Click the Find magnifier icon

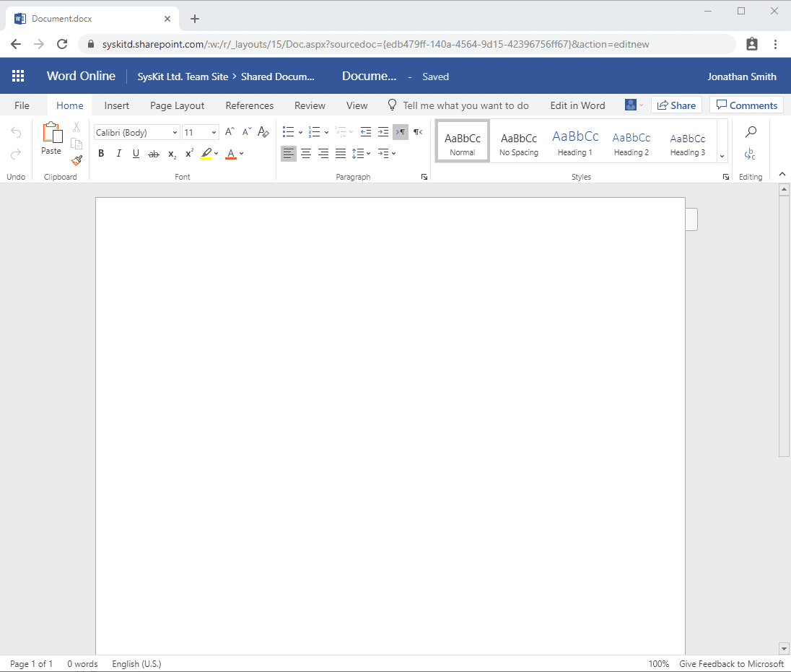(x=751, y=132)
